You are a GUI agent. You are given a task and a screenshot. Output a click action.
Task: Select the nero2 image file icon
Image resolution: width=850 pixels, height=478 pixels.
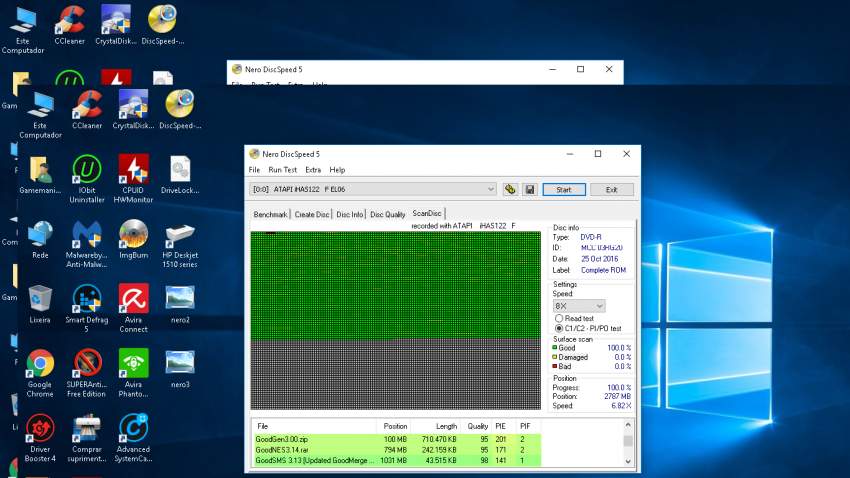180,304
